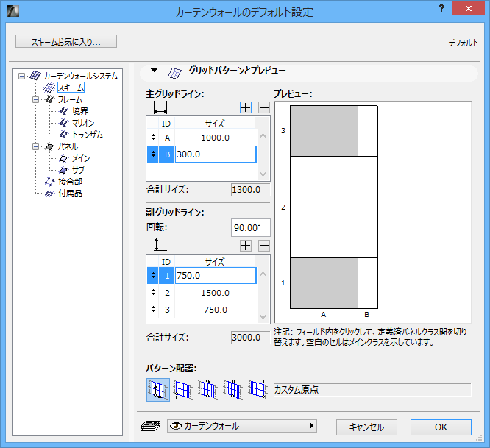
Task: Click the reorder handle on secondary row 1
Action: 153,275
